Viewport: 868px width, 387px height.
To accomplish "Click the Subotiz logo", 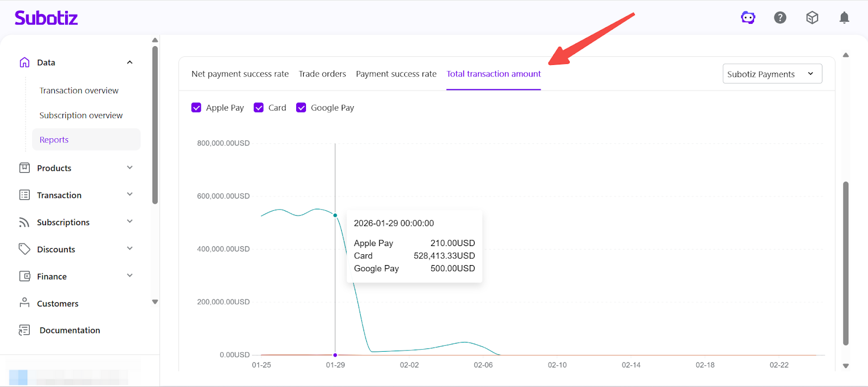I will [46, 18].
